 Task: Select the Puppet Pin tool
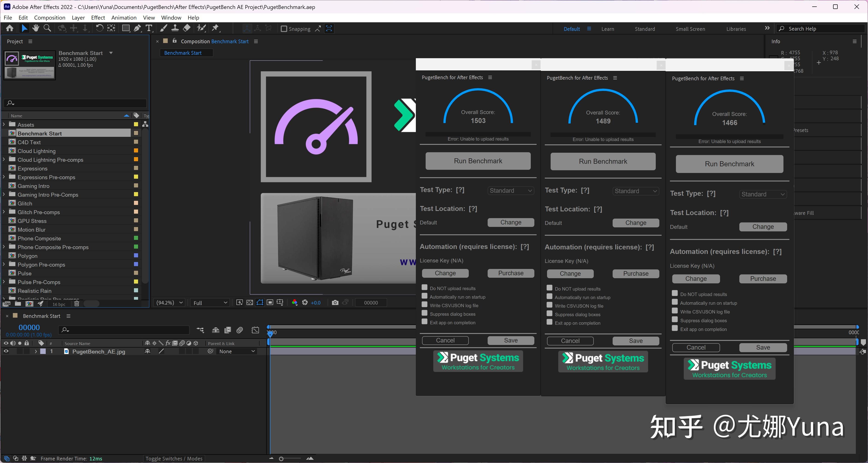coord(215,28)
